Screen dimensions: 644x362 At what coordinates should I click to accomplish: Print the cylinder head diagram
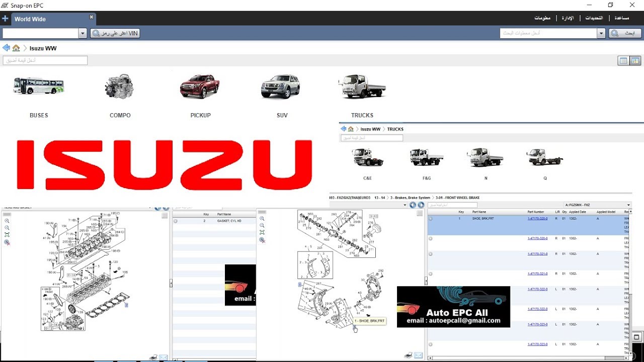(153, 357)
